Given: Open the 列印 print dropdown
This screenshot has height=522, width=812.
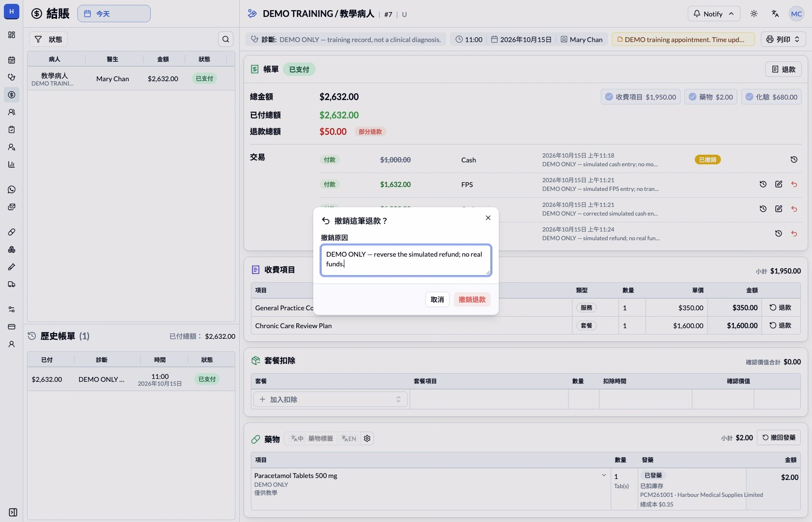Looking at the screenshot, I should click(783, 39).
